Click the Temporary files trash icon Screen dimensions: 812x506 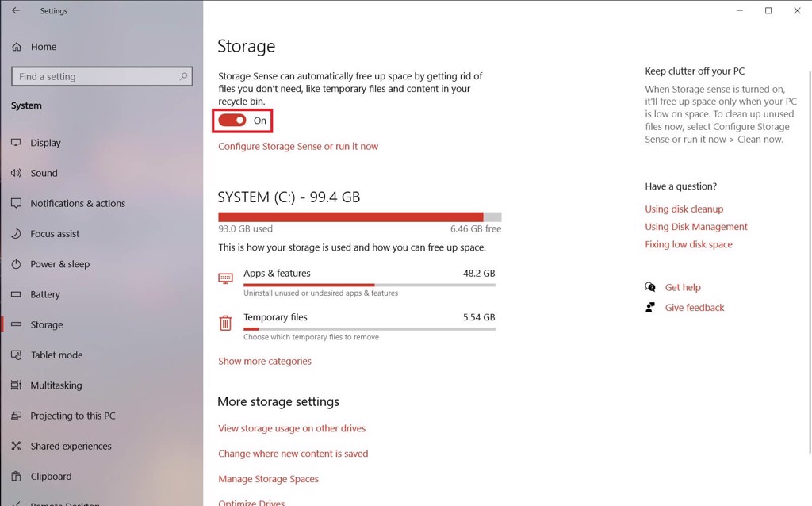point(225,323)
